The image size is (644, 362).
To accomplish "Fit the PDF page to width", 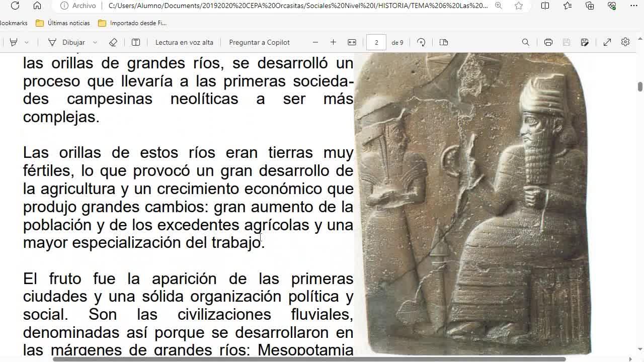I will [352, 42].
